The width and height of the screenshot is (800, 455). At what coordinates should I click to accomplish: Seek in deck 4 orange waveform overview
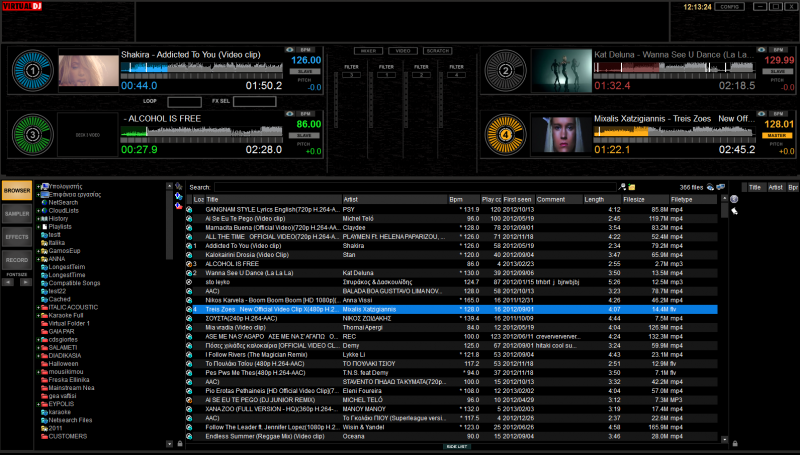(x=674, y=131)
